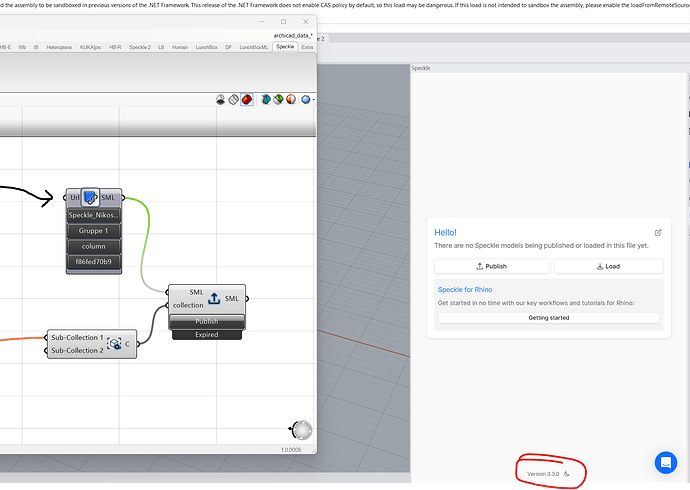The image size is (690, 490).
Task: Click the collection input on publish component
Action: click(x=188, y=305)
